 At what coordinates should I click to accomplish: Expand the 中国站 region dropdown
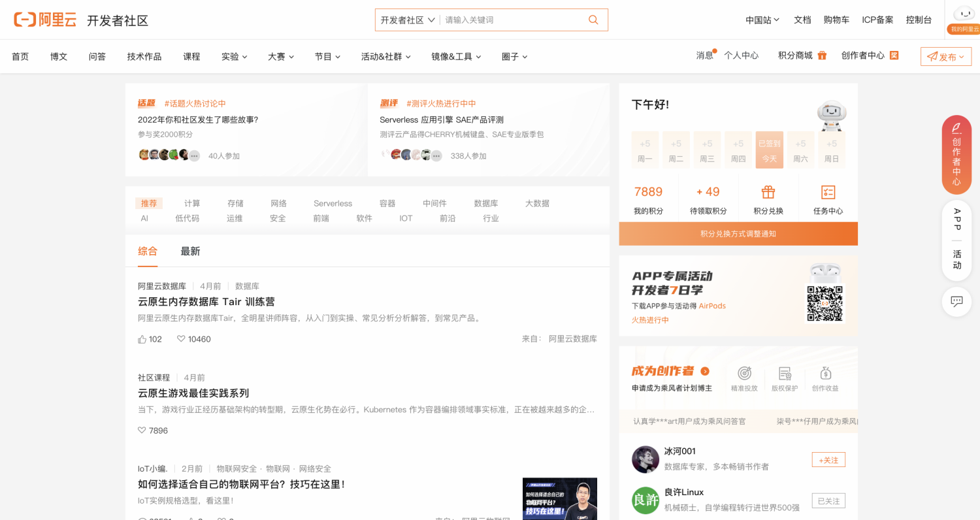(762, 20)
